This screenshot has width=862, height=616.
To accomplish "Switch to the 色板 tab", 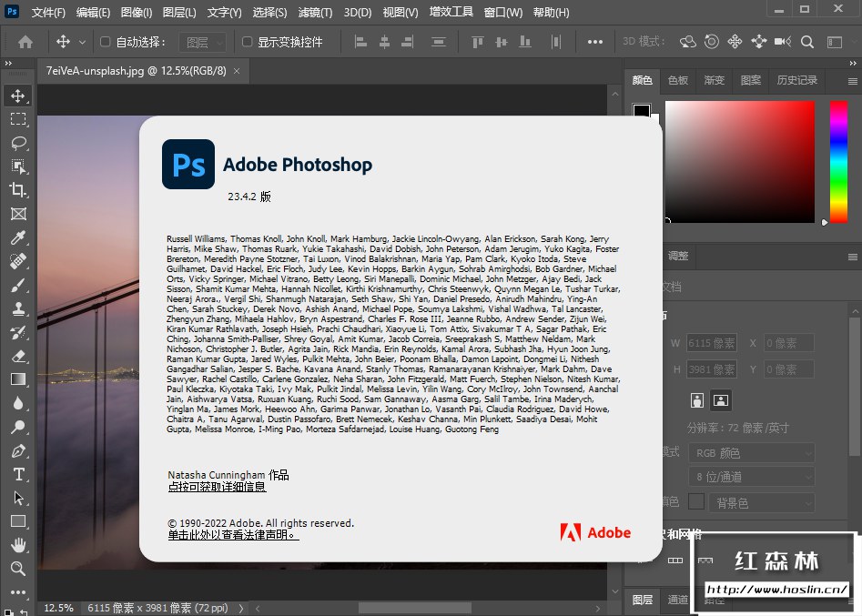I will (678, 80).
